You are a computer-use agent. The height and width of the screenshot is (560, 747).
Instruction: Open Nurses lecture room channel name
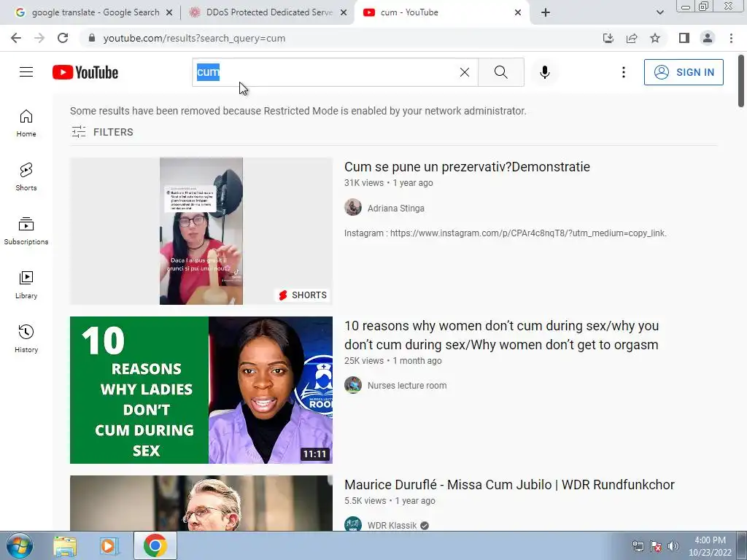407,385
